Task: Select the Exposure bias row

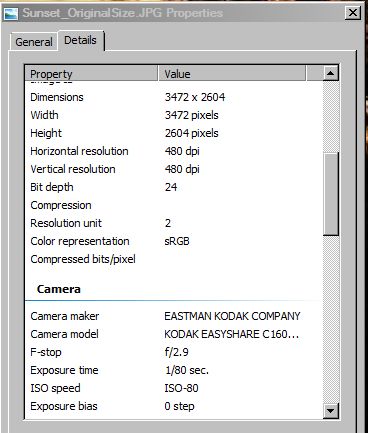Action: pyautogui.click(x=174, y=406)
